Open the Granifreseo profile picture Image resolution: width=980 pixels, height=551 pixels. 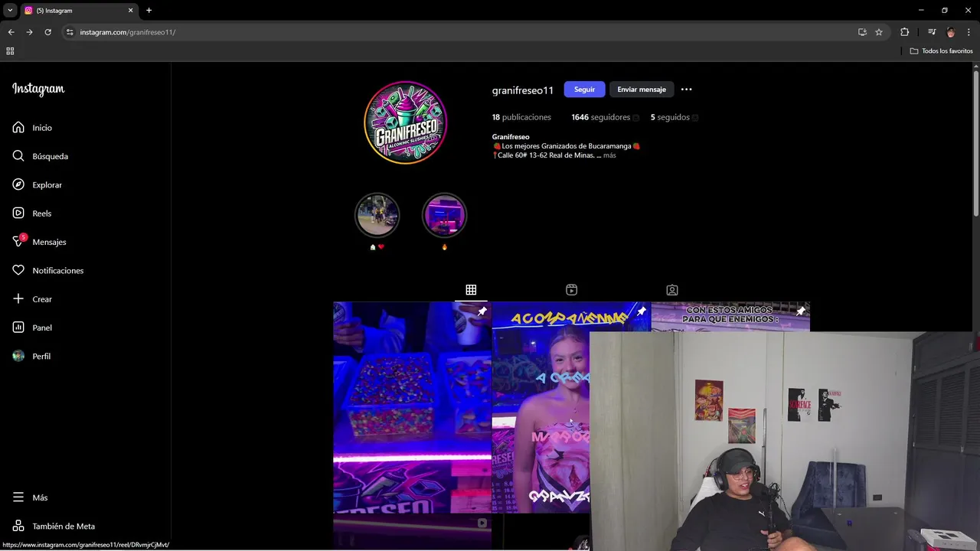tap(405, 122)
